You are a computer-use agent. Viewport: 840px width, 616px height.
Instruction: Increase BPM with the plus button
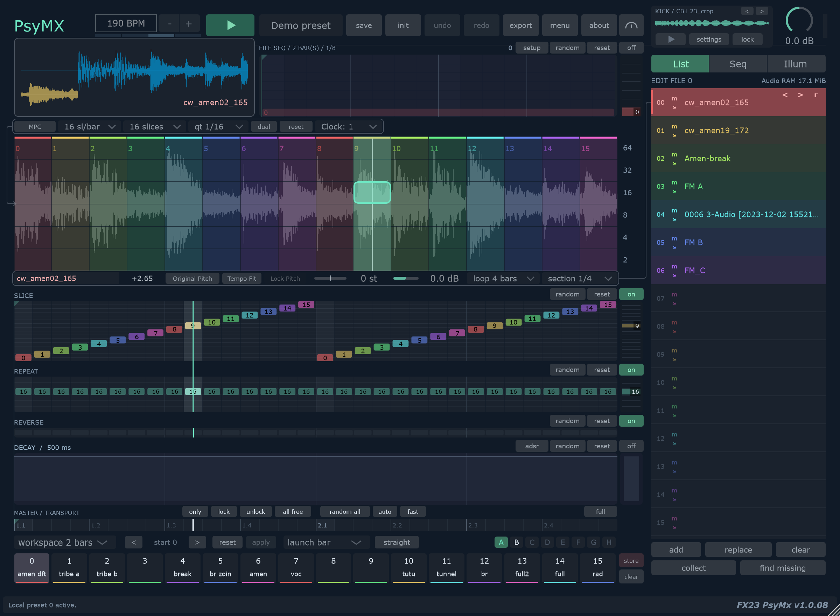coord(189,24)
